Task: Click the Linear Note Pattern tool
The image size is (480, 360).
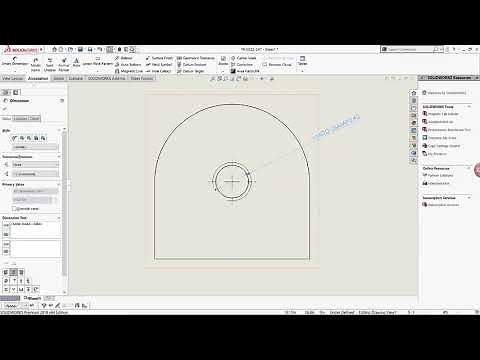Action: (98, 61)
